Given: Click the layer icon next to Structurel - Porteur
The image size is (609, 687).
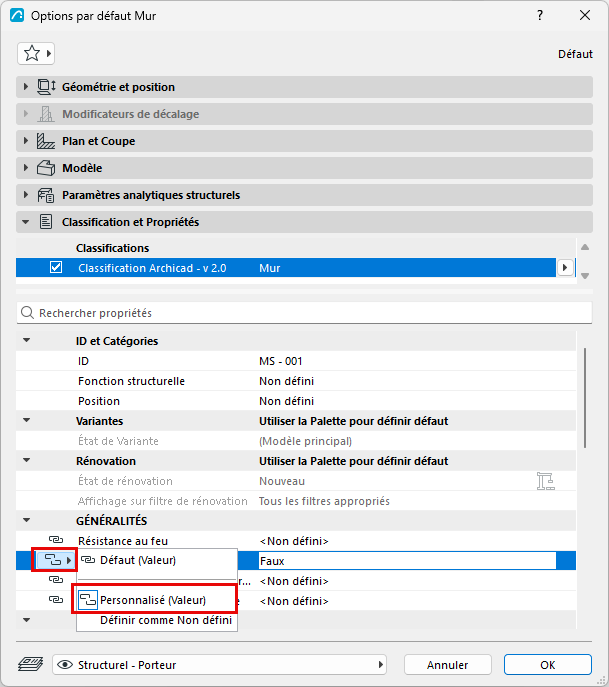Looking at the screenshot, I should 30,664.
